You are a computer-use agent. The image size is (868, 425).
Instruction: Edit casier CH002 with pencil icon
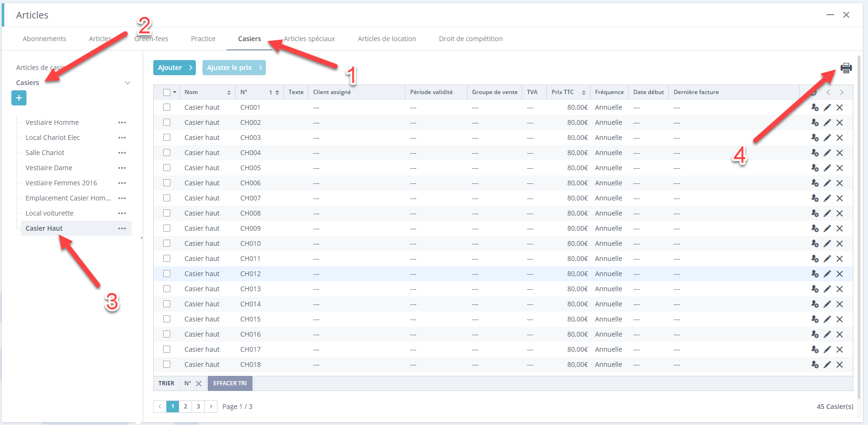pos(827,122)
